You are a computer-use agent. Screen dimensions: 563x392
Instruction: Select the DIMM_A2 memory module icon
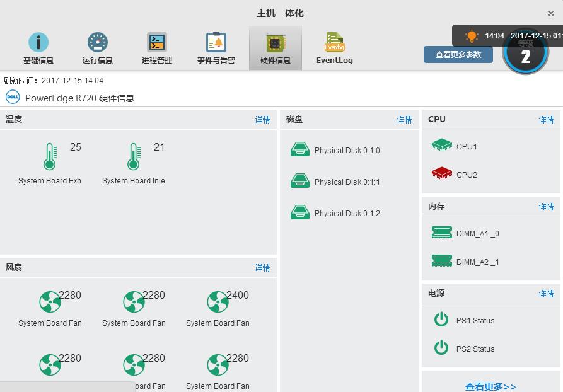441,261
